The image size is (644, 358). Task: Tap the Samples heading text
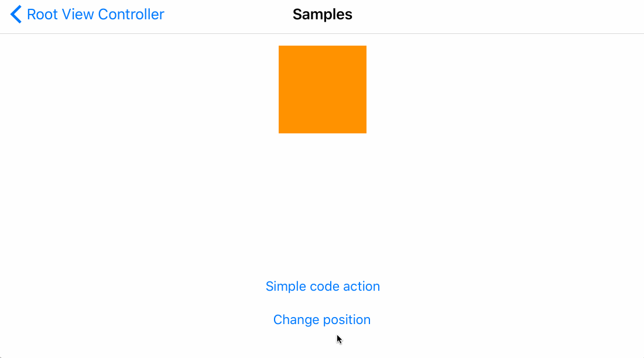[322, 15]
